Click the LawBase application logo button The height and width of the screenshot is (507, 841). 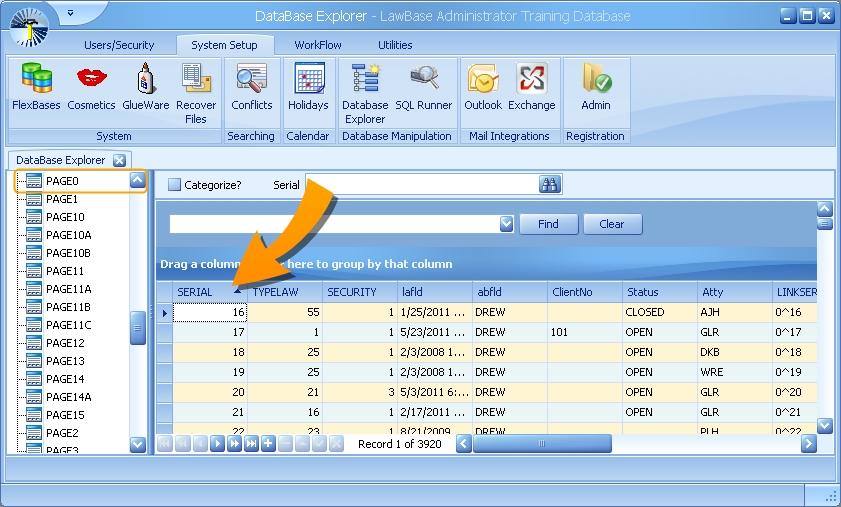pyautogui.click(x=29, y=27)
